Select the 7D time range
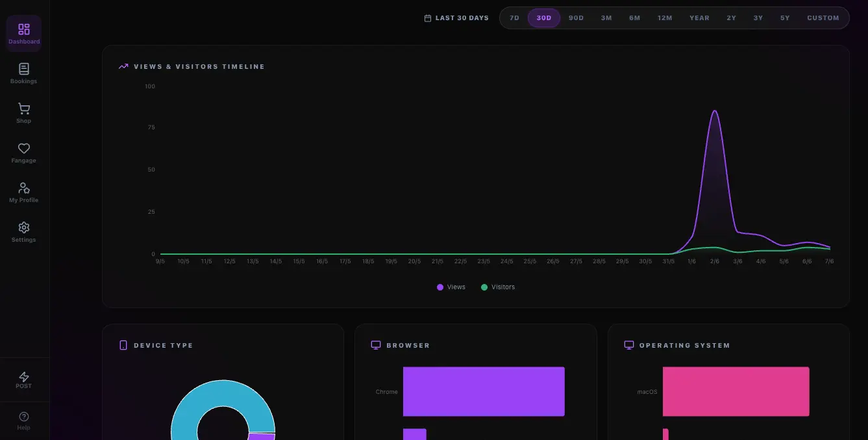The height and width of the screenshot is (440, 868). [x=514, y=18]
